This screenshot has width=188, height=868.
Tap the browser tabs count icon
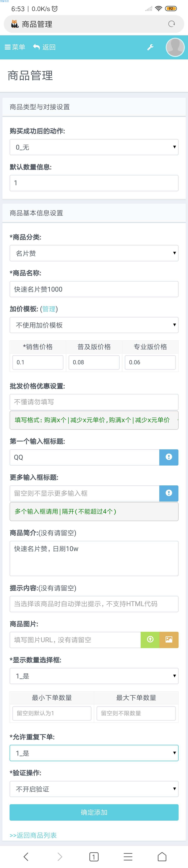[x=94, y=857]
